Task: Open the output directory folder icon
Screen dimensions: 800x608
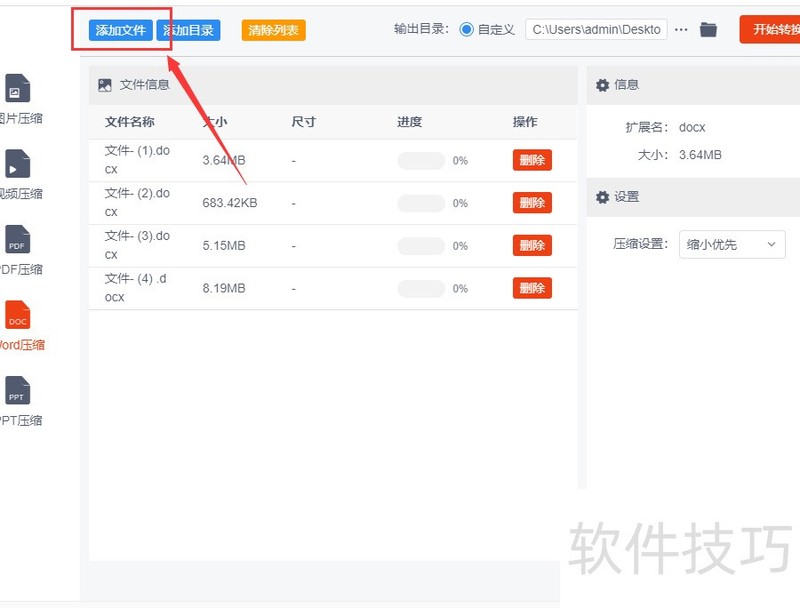Action: (708, 29)
